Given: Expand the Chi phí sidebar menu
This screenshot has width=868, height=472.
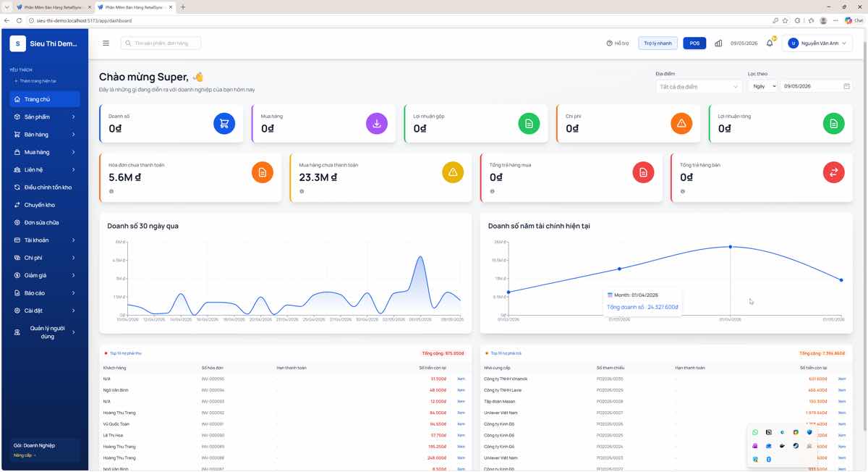Looking at the screenshot, I should click(x=45, y=258).
